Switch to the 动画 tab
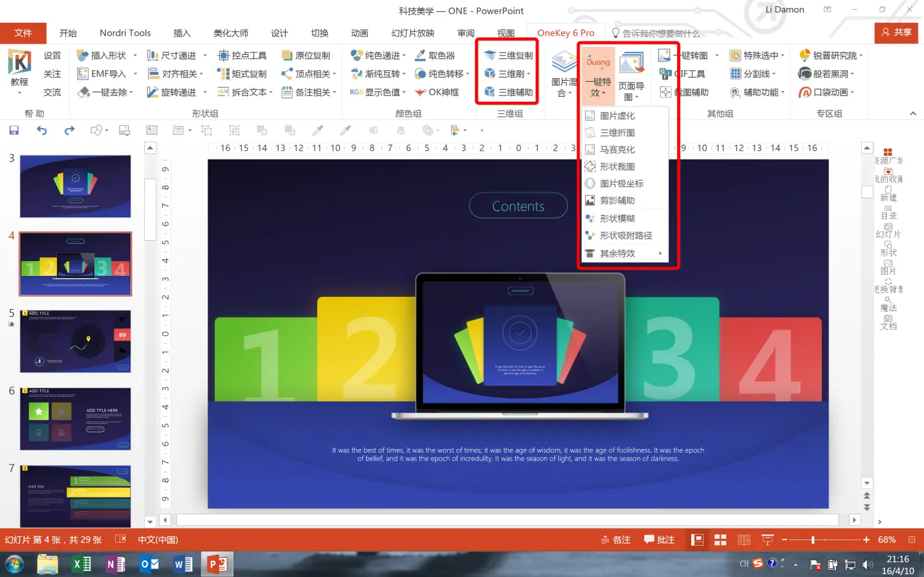Viewport: 924px width, 577px height. pyautogui.click(x=360, y=33)
